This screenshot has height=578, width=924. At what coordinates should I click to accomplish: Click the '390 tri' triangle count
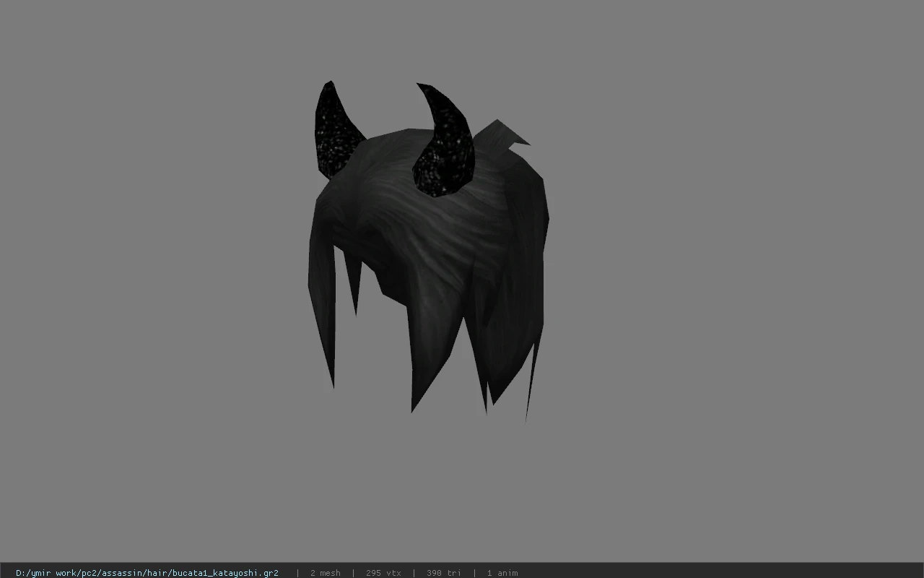[443, 573]
